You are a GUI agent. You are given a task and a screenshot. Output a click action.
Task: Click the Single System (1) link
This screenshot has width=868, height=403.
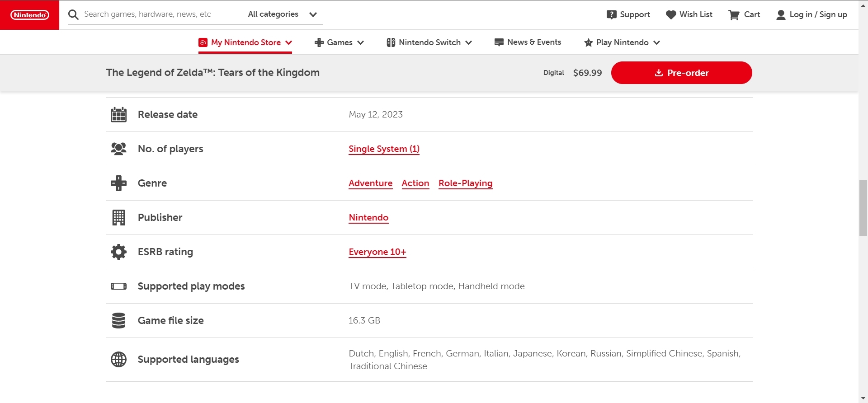tap(384, 149)
